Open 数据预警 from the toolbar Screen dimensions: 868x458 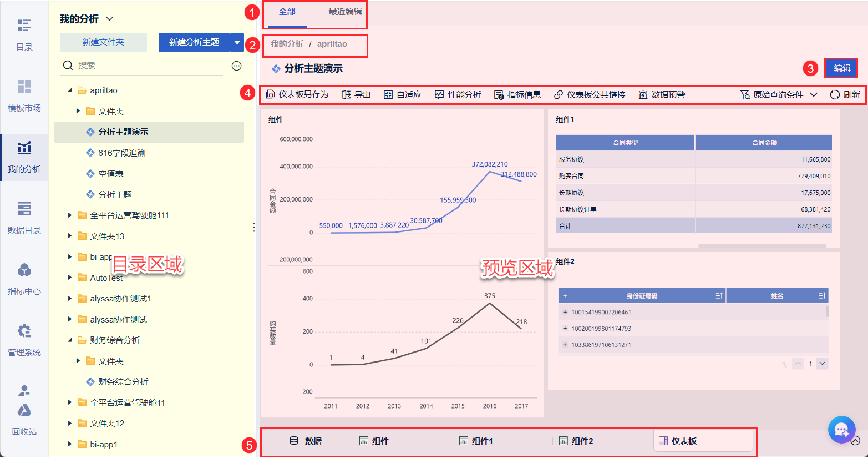tap(662, 94)
